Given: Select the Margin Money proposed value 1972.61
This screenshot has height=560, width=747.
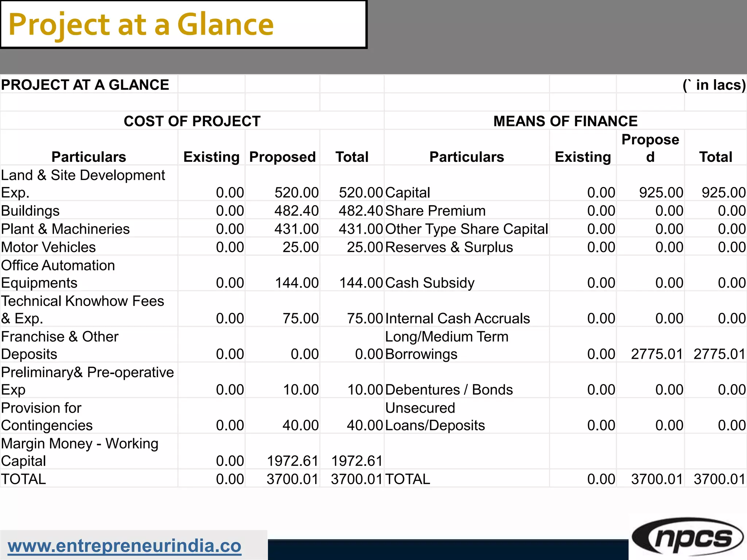Looking at the screenshot, I should coord(293,461).
